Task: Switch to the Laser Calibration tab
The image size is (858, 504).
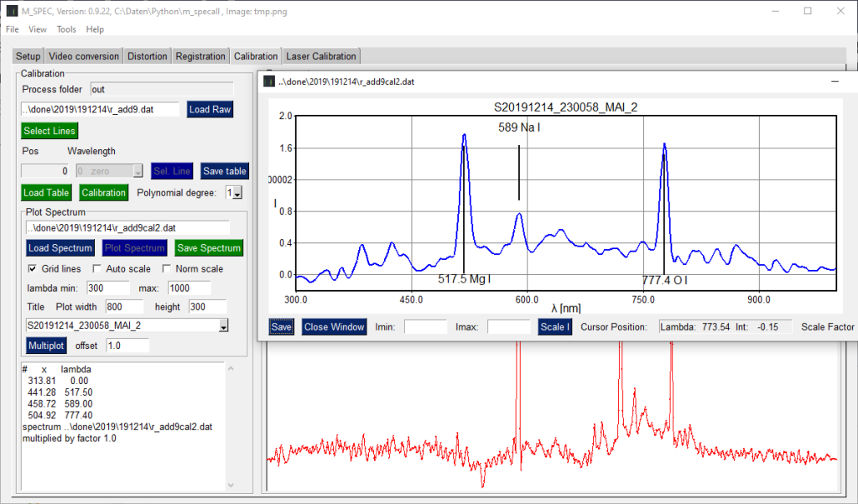Action: click(321, 56)
